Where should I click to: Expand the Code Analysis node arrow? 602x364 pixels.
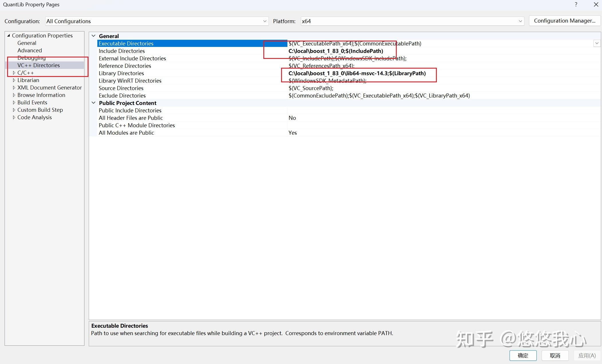14,118
